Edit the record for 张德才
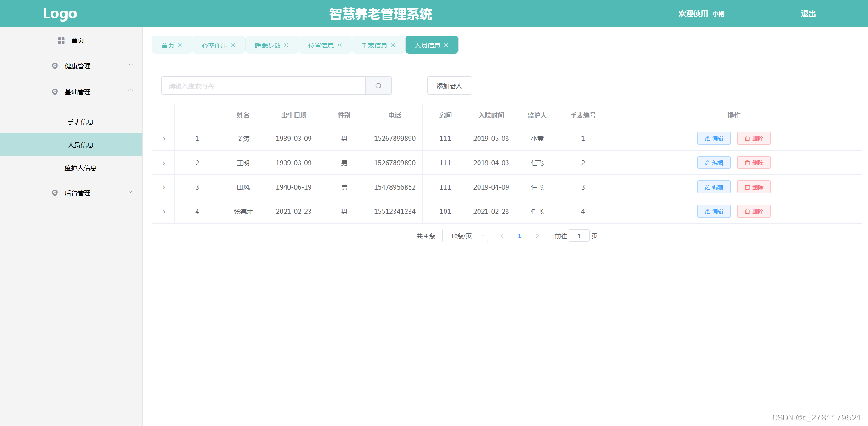Image resolution: width=868 pixels, height=426 pixels. [714, 211]
